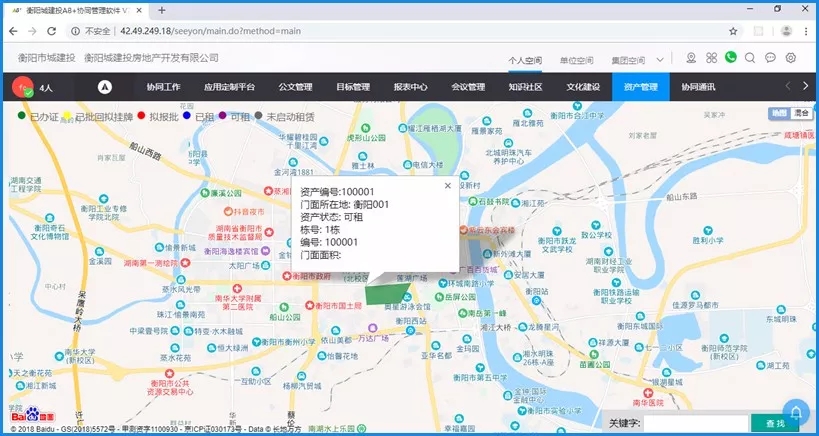Open the 文化建设 menu

point(583,87)
